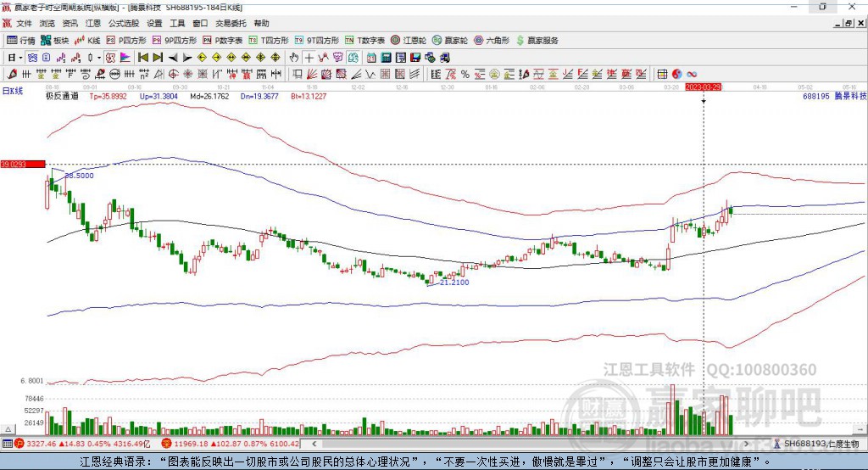868x470 pixels.
Task: Open the 日 period dropdown
Action: point(14,58)
